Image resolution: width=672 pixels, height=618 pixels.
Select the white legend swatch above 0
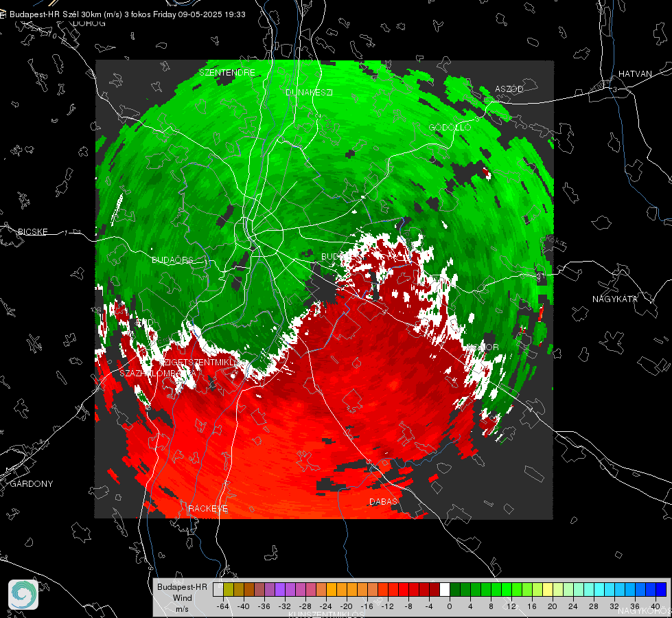point(445,590)
